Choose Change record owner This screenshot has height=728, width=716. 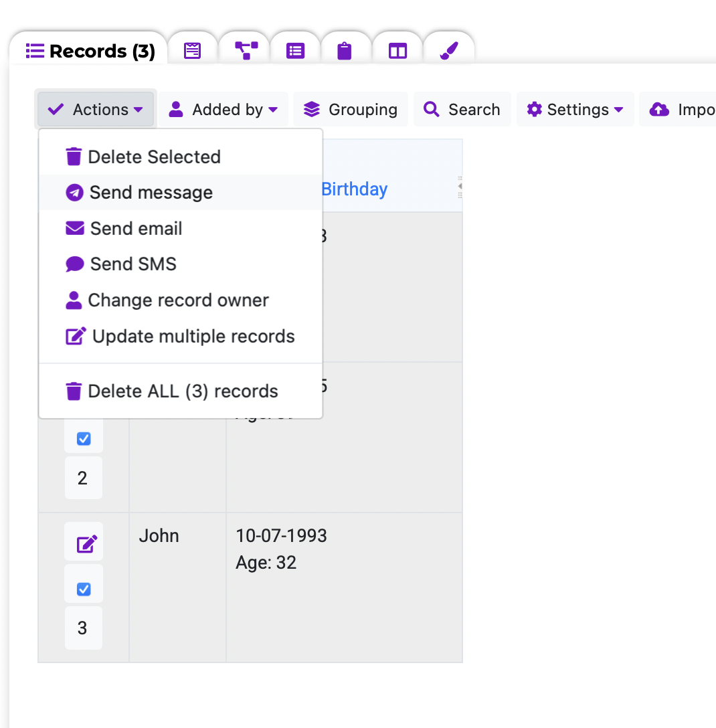(181, 300)
